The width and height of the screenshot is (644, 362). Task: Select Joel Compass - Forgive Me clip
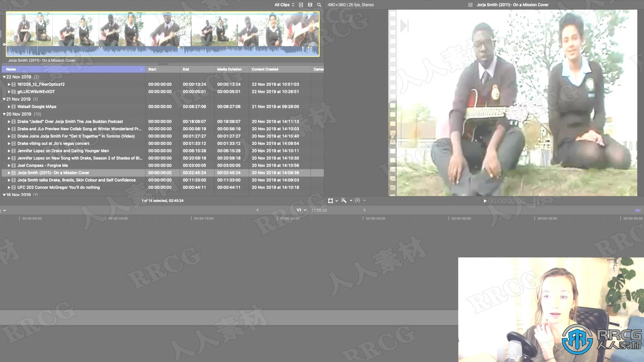click(x=42, y=165)
